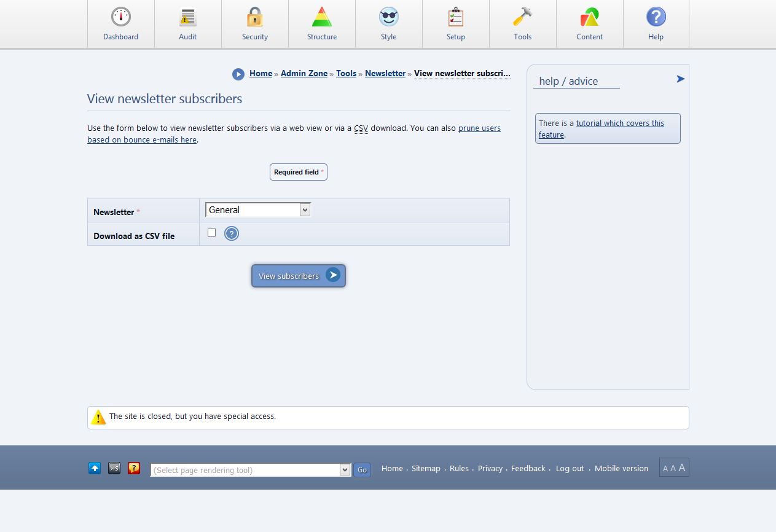
Task: Open the Dashboard gauge icon
Action: (121, 17)
